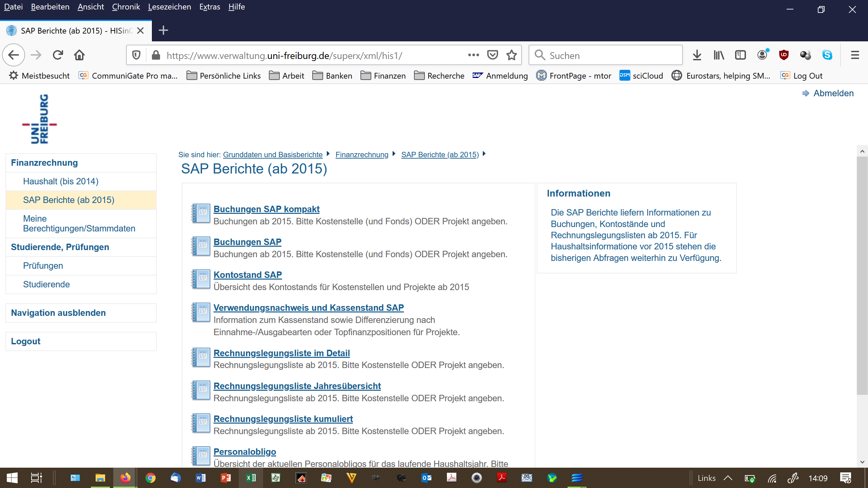This screenshot has width=868, height=488.
Task: Open the Chronik menu
Action: pyautogui.click(x=126, y=7)
